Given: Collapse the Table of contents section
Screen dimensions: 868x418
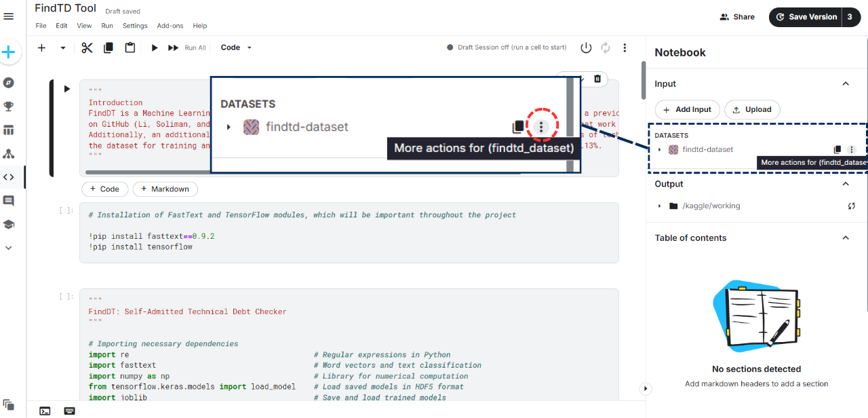Looking at the screenshot, I should (846, 237).
